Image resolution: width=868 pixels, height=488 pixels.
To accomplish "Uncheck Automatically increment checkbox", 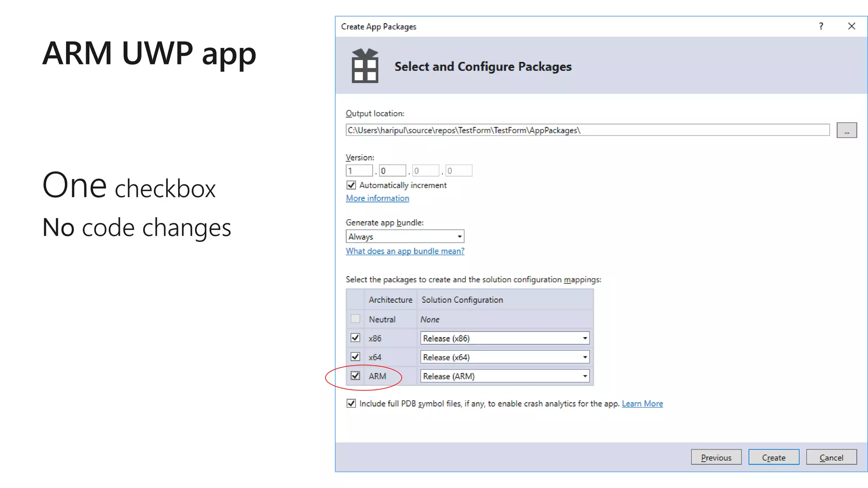I will 351,185.
